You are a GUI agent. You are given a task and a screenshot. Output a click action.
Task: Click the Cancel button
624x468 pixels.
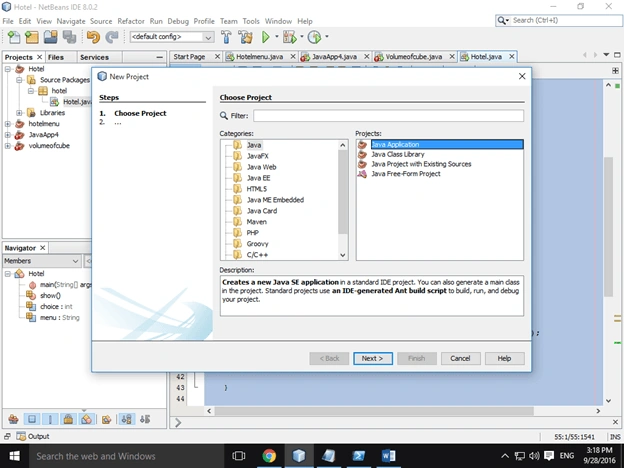pos(460,358)
